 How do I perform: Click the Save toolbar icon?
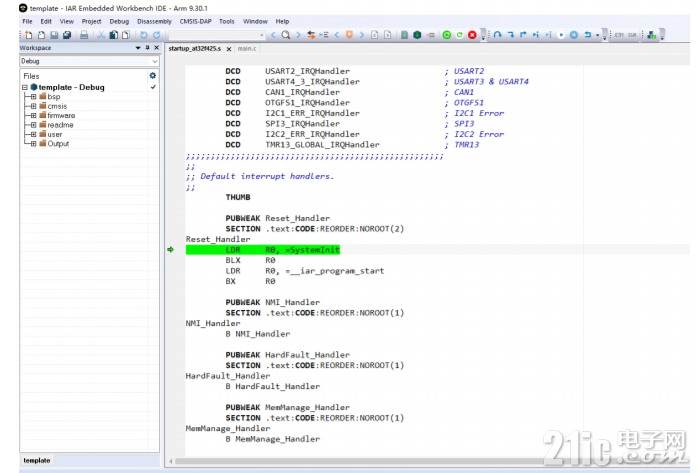pos(54,35)
